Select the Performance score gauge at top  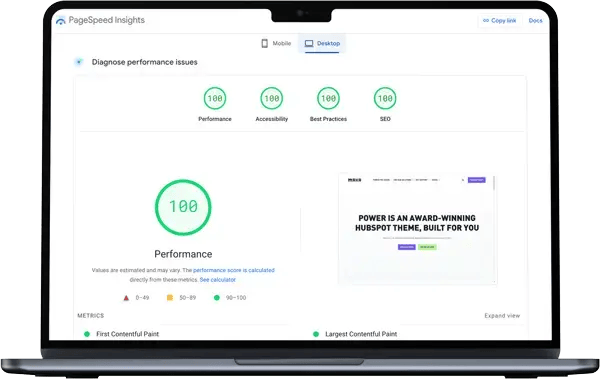(215, 98)
